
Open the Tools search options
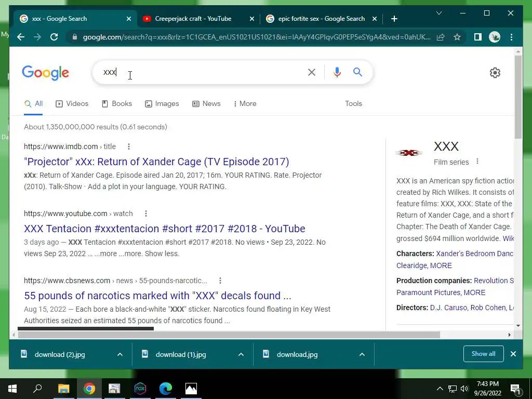click(x=353, y=104)
